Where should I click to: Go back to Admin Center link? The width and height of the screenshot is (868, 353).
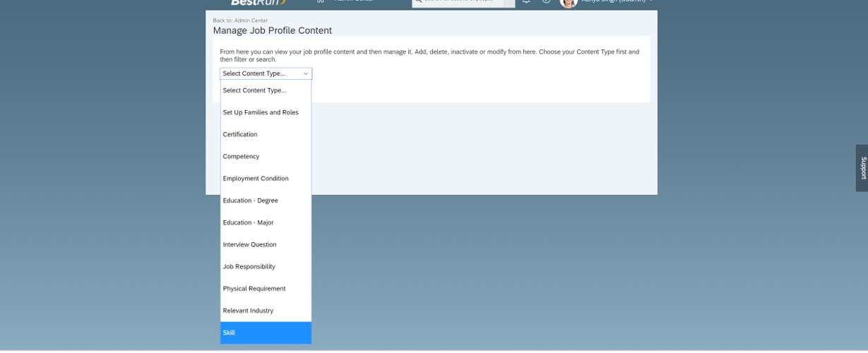(240, 20)
